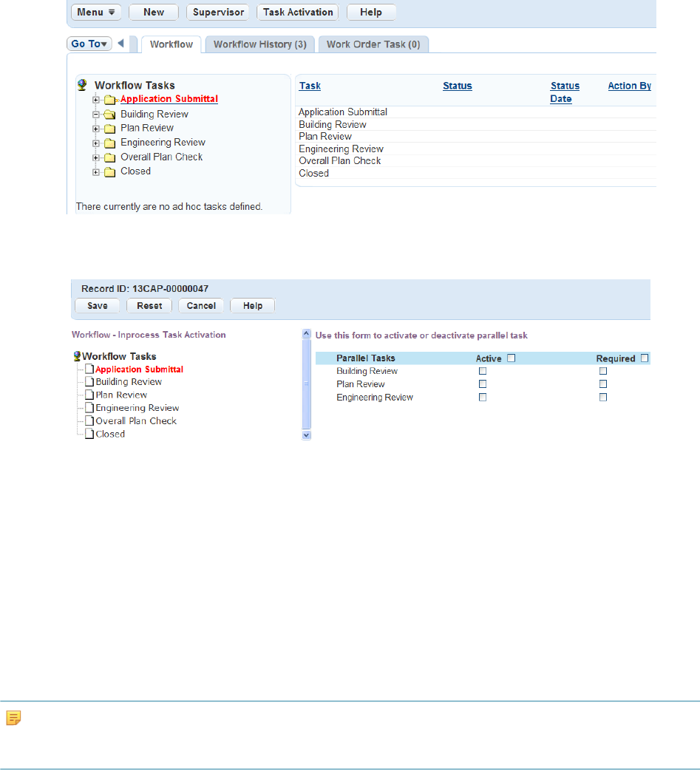Click the Supervisor button

pos(218,13)
